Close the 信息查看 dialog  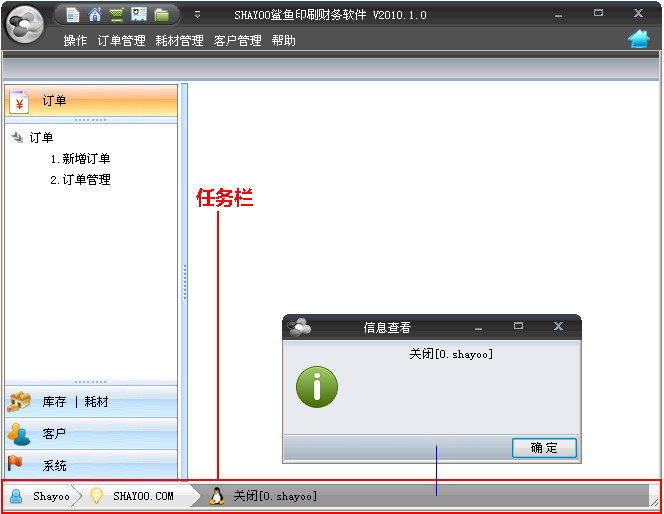(x=559, y=326)
